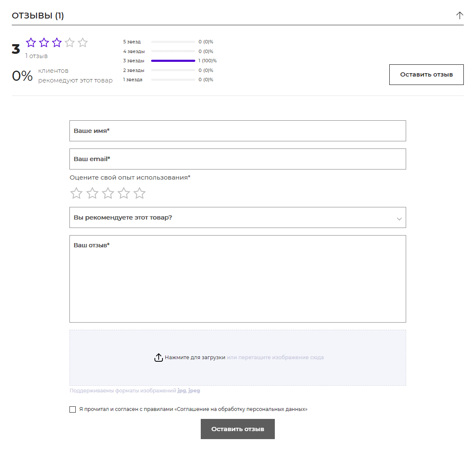
Task: Click the "Ваше имя" input field
Action: [x=237, y=131]
